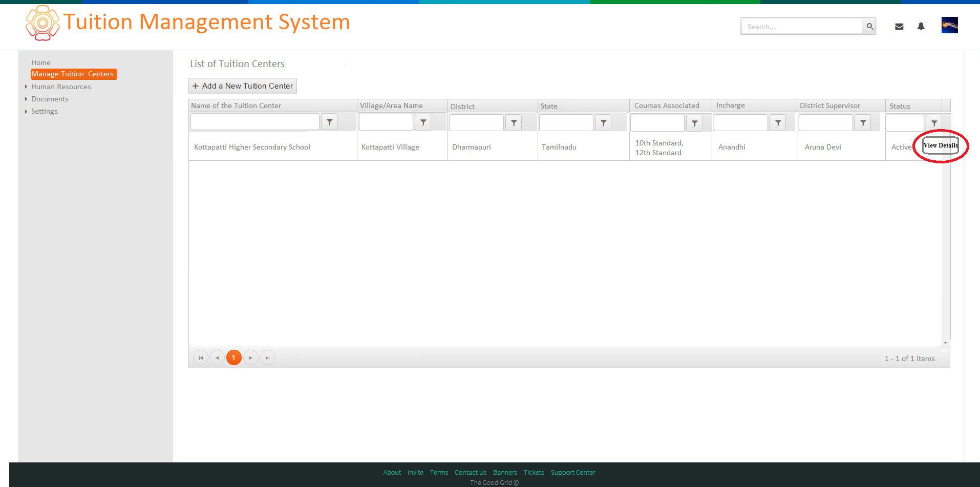The width and height of the screenshot is (980, 487).
Task: Click the State filter field
Action: coord(566,123)
